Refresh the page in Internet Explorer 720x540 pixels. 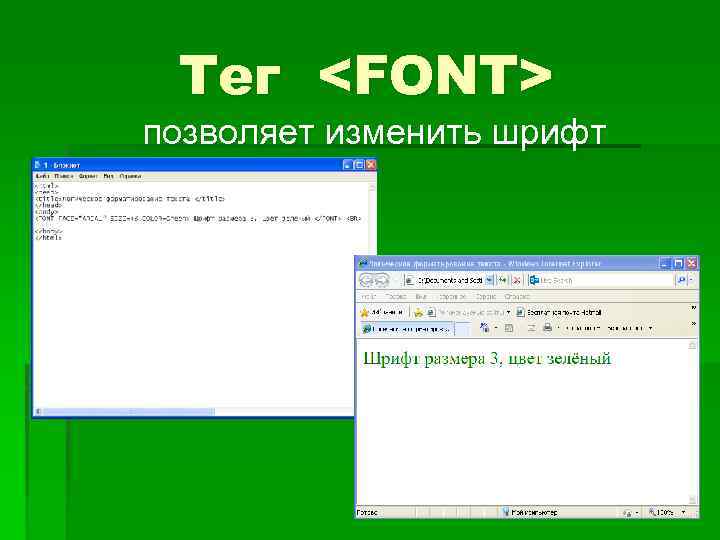503,280
